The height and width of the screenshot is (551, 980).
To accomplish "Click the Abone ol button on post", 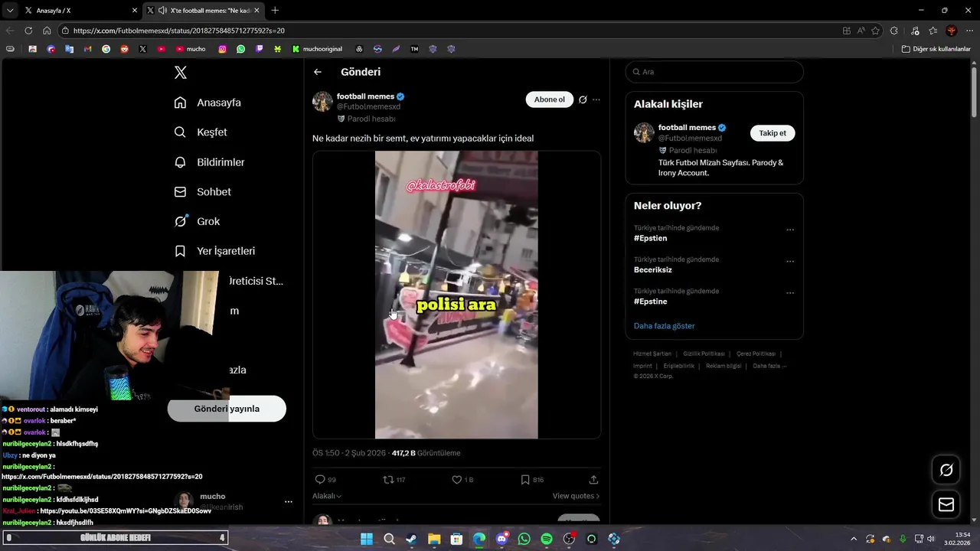I will click(549, 99).
